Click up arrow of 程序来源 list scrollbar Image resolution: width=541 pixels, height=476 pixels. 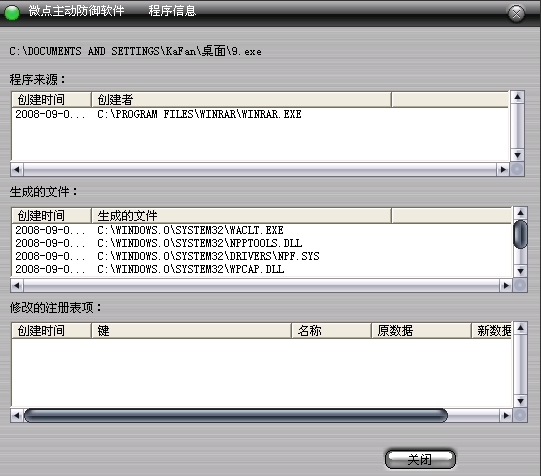[x=517, y=97]
